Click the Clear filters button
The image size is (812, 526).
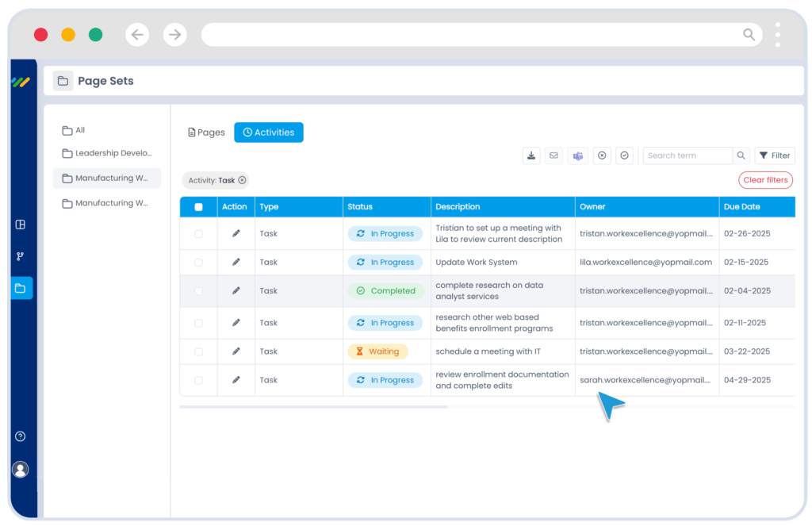click(765, 180)
